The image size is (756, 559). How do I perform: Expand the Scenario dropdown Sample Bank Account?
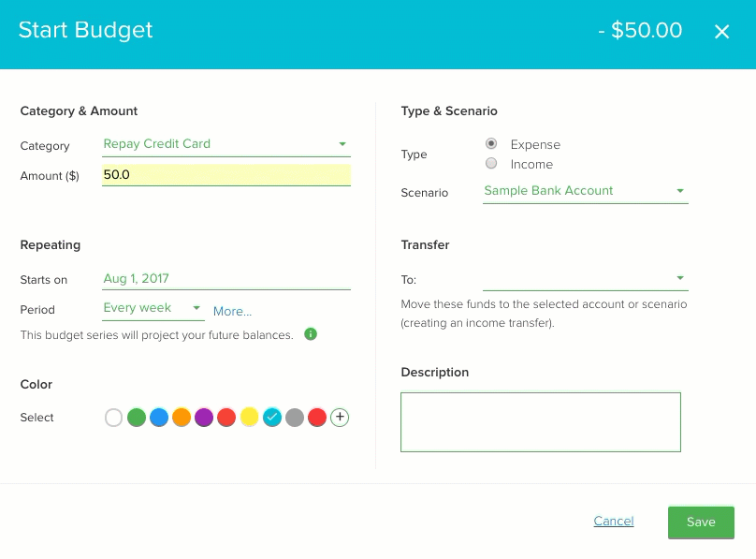click(586, 191)
